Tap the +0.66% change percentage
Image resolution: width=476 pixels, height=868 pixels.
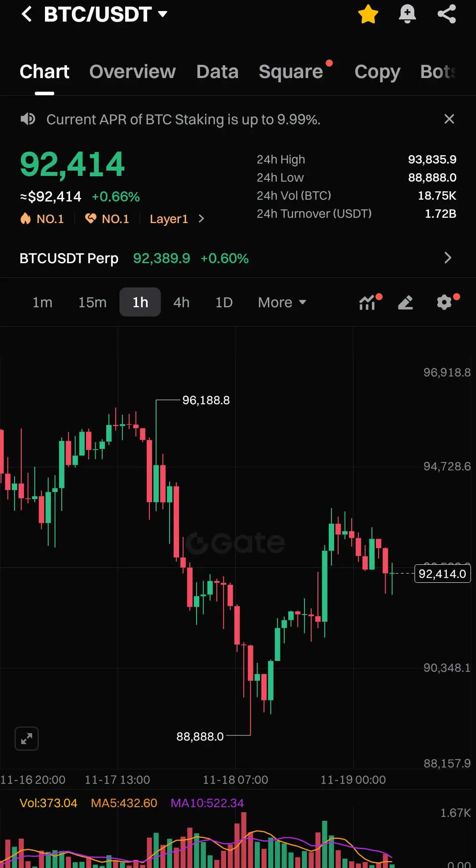coord(116,197)
